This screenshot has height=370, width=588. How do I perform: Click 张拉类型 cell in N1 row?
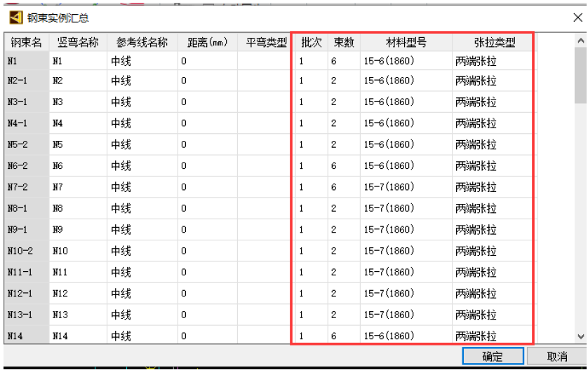pos(495,61)
